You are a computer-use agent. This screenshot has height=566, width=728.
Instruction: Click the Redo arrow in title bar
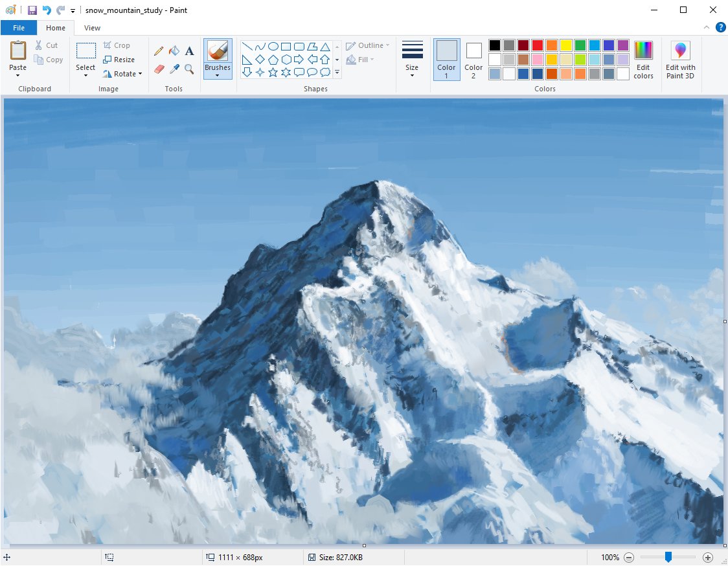(x=60, y=10)
